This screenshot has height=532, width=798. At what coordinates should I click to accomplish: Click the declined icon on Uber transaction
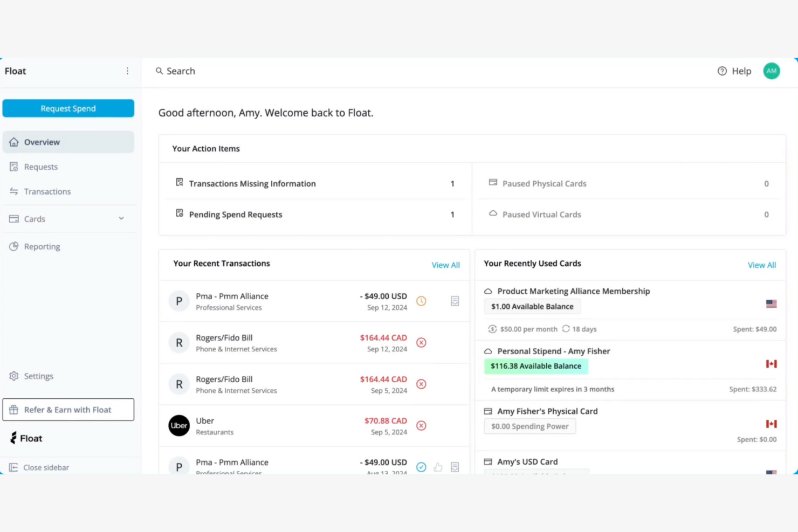click(x=421, y=425)
